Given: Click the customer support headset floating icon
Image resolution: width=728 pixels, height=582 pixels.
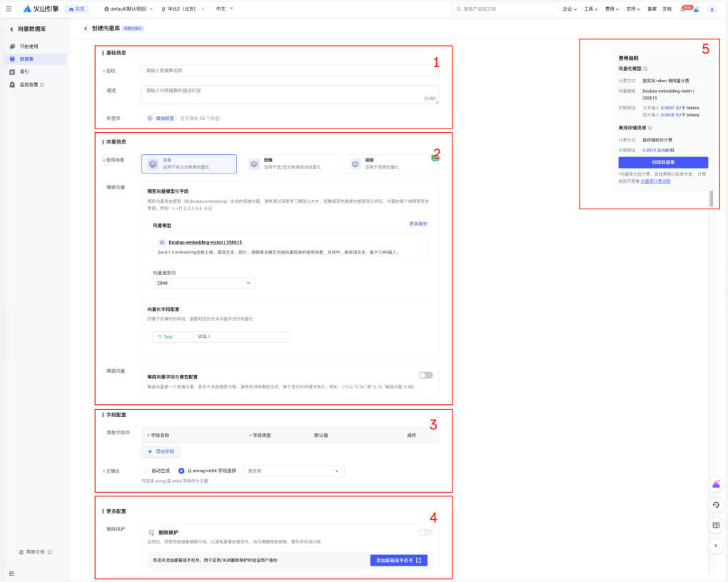Looking at the screenshot, I should click(x=716, y=504).
